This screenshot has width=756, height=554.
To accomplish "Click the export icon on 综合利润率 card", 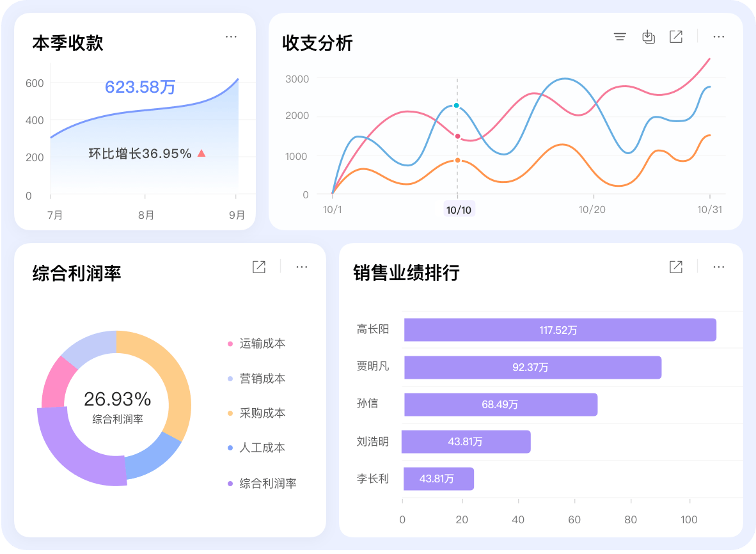I will pos(258,267).
